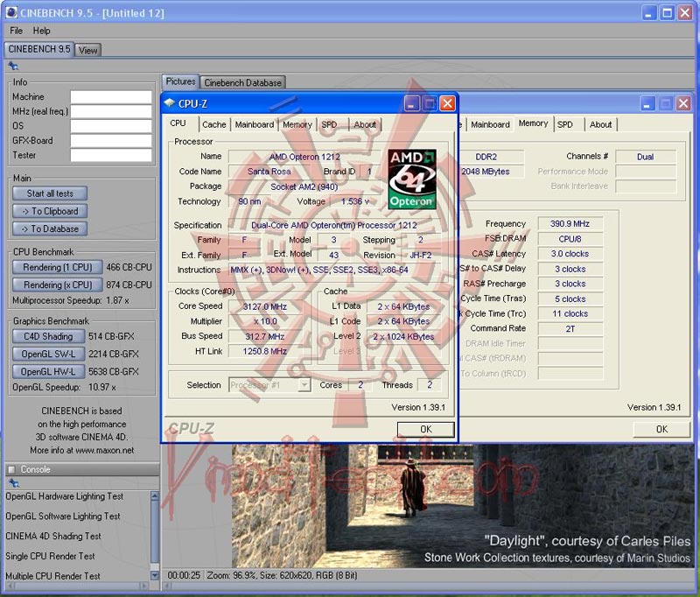Click OK in the front CPU-Z window
Screen dimensions: 700x597
point(426,429)
